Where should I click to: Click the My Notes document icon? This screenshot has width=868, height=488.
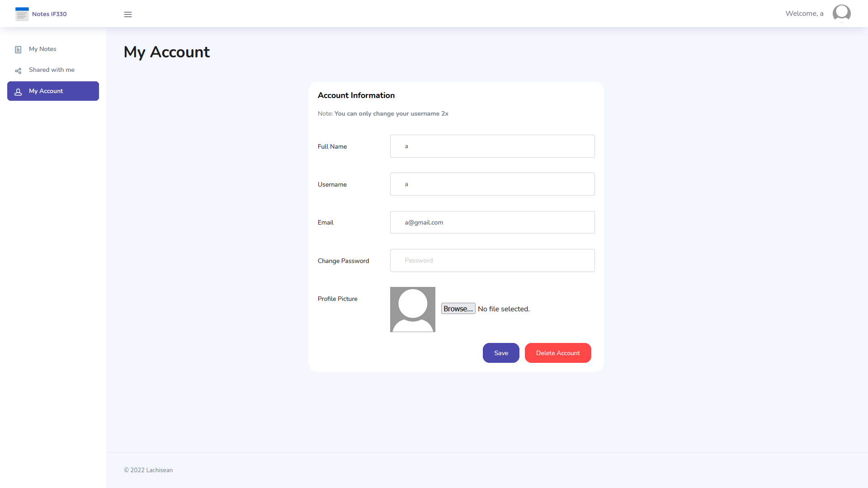[18, 50]
